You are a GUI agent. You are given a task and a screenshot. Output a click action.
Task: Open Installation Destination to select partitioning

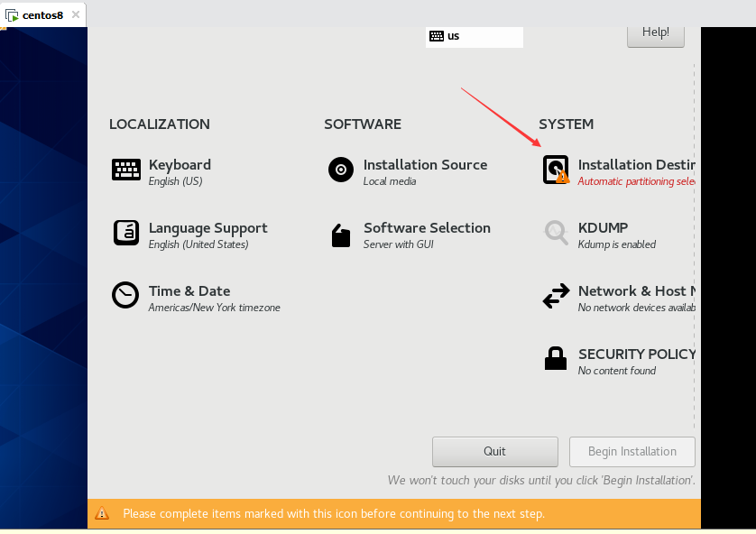pos(632,164)
